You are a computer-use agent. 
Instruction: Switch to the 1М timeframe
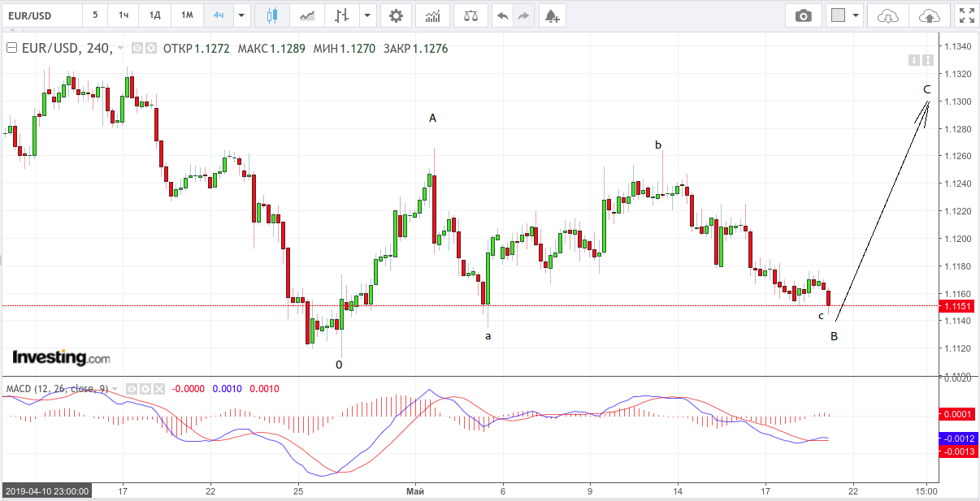187,15
